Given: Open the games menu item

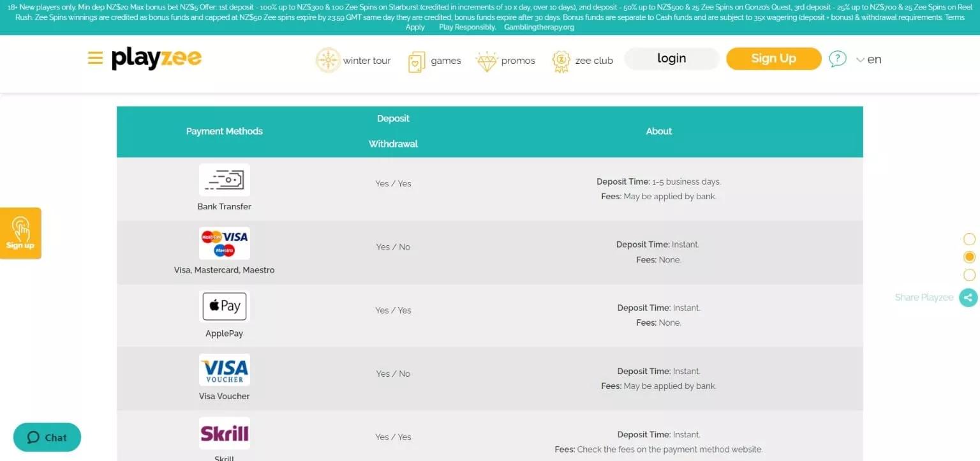Looking at the screenshot, I should tap(445, 61).
